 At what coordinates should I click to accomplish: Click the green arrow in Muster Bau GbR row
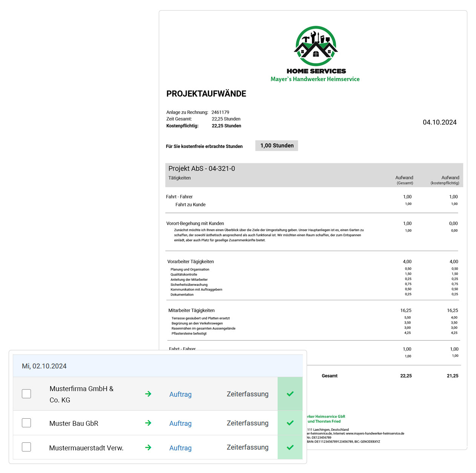click(148, 423)
